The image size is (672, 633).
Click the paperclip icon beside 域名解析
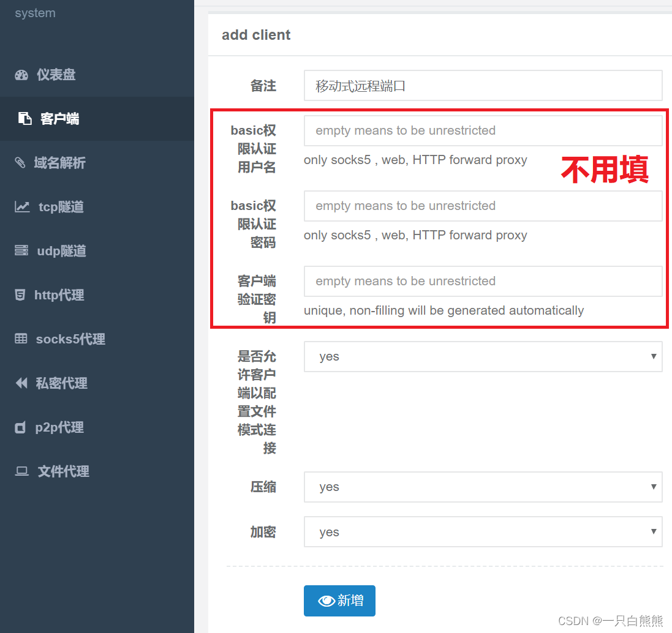(x=20, y=163)
